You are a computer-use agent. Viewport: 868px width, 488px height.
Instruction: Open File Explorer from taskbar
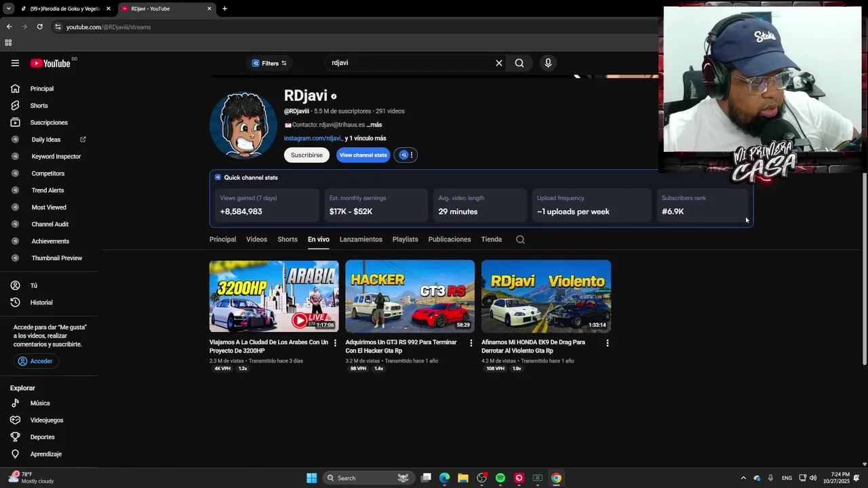pos(463,478)
